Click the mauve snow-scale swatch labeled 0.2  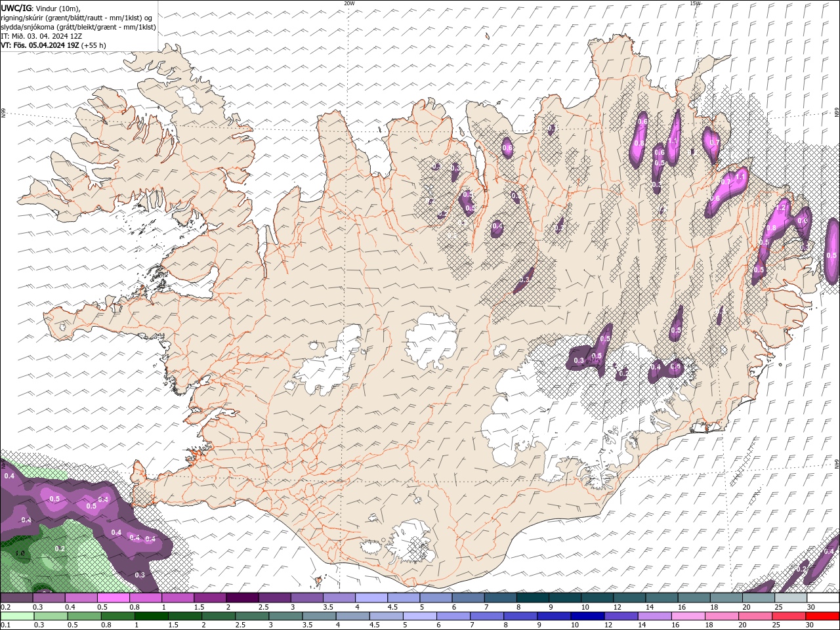click(16, 598)
